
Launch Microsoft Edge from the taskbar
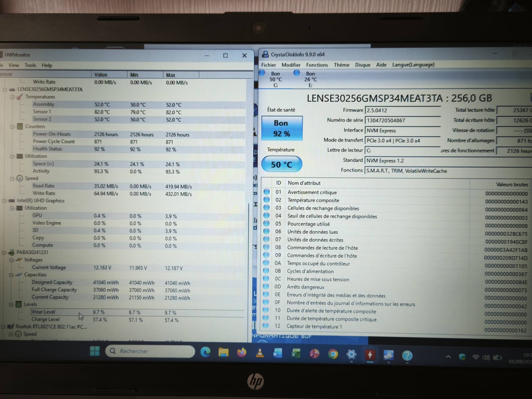click(x=205, y=352)
